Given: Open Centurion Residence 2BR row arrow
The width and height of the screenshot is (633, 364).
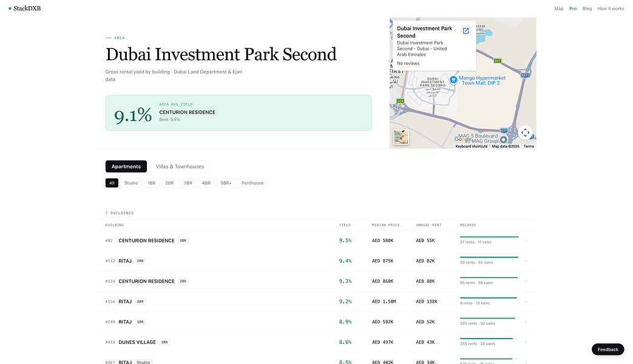Looking at the screenshot, I should click(525, 281).
